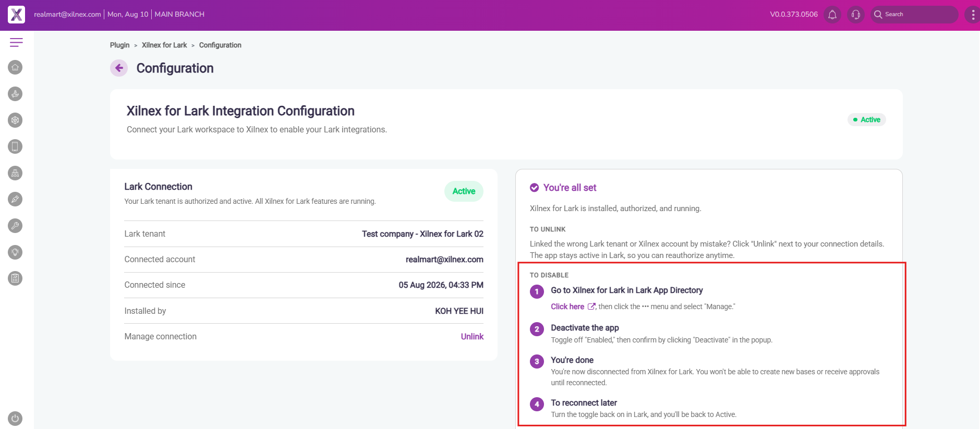The height and width of the screenshot is (429, 980).
Task: Open the headset support icon
Action: tap(856, 15)
